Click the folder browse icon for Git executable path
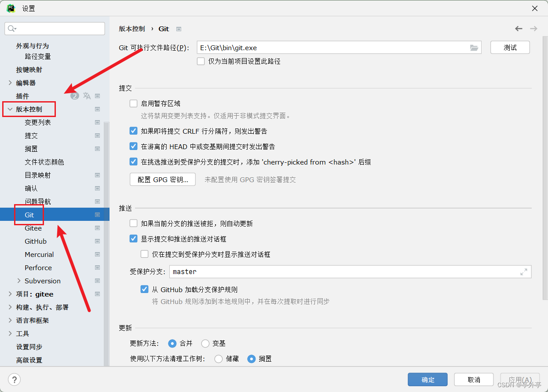548x392 pixels. 474,47
